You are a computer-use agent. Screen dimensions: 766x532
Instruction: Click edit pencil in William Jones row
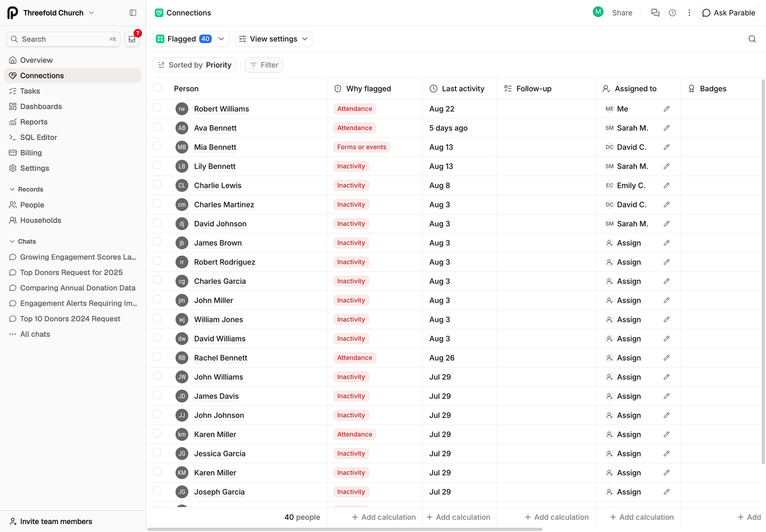667,320
